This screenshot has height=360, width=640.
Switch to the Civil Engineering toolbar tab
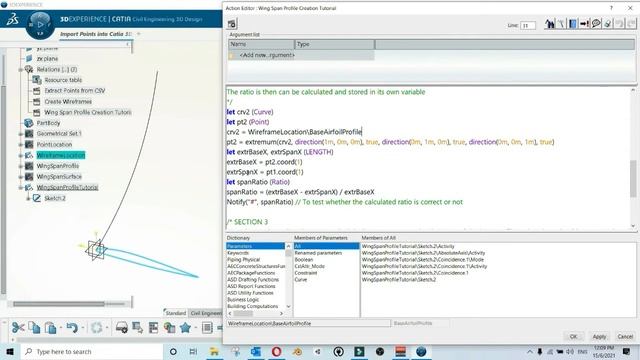[206, 313]
